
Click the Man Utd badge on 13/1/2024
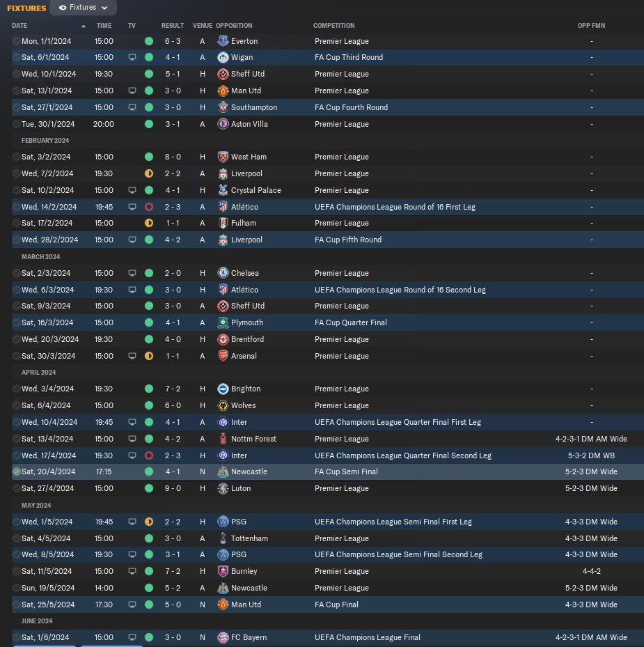[223, 91]
